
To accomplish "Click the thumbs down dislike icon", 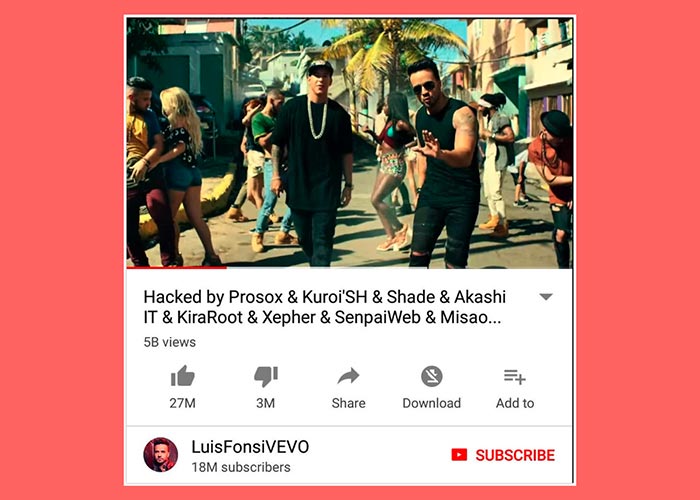I will click(x=266, y=376).
